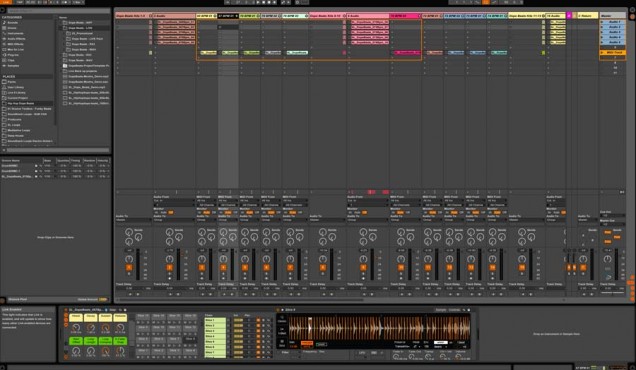The height and width of the screenshot is (370, 636).
Task: Select Clips in browser categories
Action: tap(11, 60)
